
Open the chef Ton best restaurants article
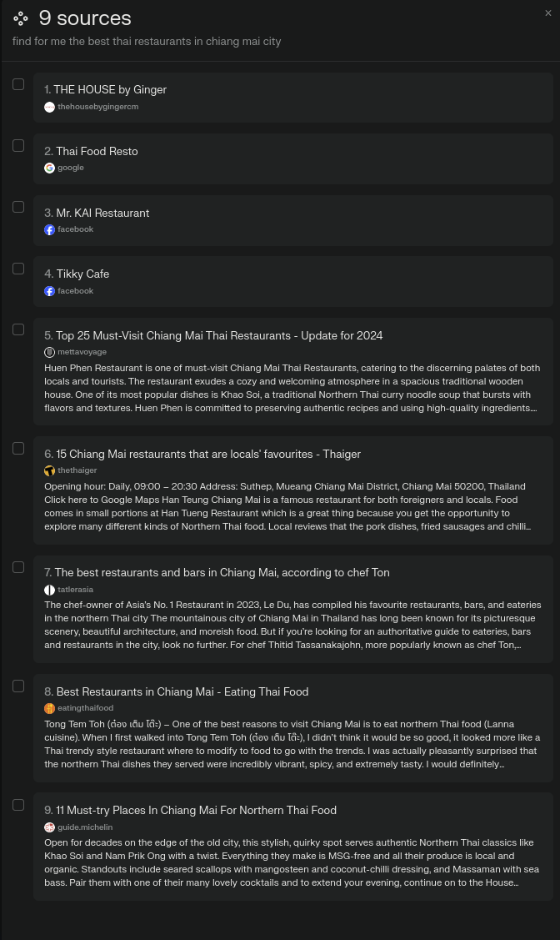tap(292, 609)
